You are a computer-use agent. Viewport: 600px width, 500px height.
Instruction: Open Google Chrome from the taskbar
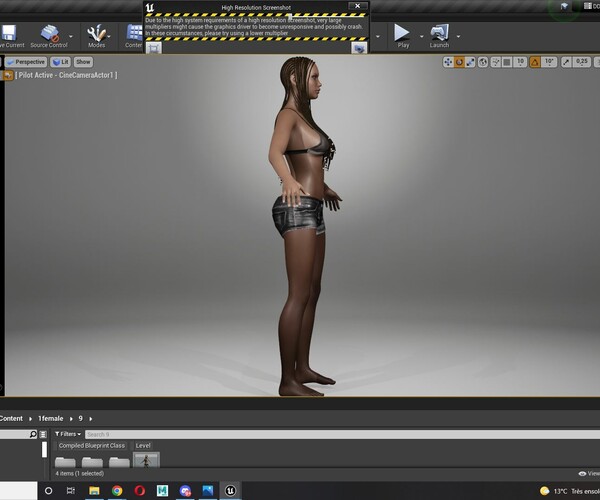pos(117,490)
